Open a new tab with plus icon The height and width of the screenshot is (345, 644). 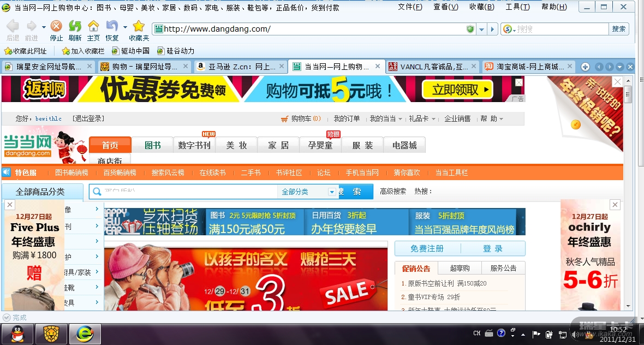tap(585, 67)
